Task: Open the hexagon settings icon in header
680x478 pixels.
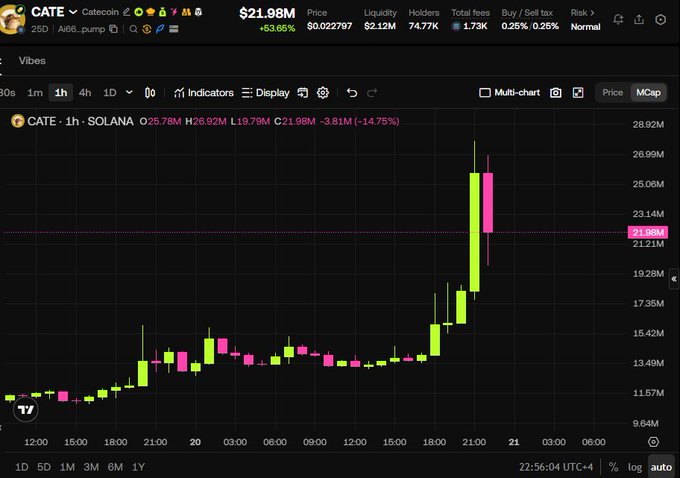Action: pos(660,20)
